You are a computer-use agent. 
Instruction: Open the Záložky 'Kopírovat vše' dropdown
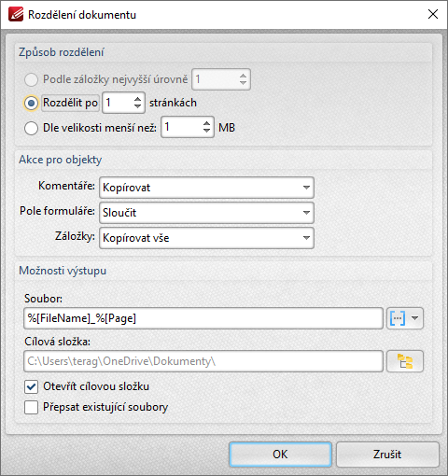206,238
